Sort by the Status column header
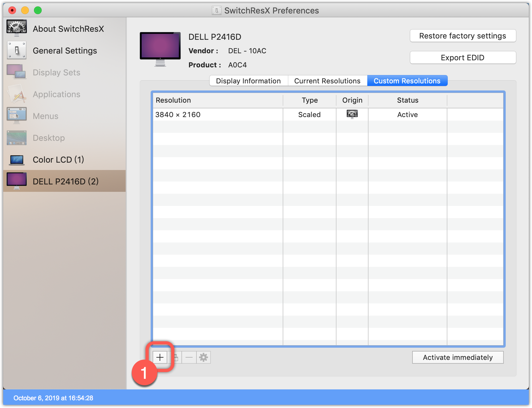The width and height of the screenshot is (532, 408). coord(408,100)
